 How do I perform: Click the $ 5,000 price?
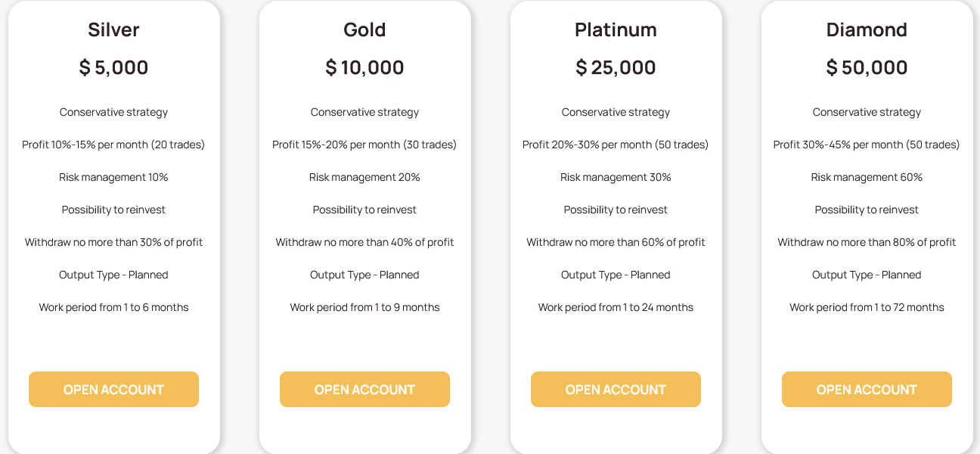click(x=113, y=67)
